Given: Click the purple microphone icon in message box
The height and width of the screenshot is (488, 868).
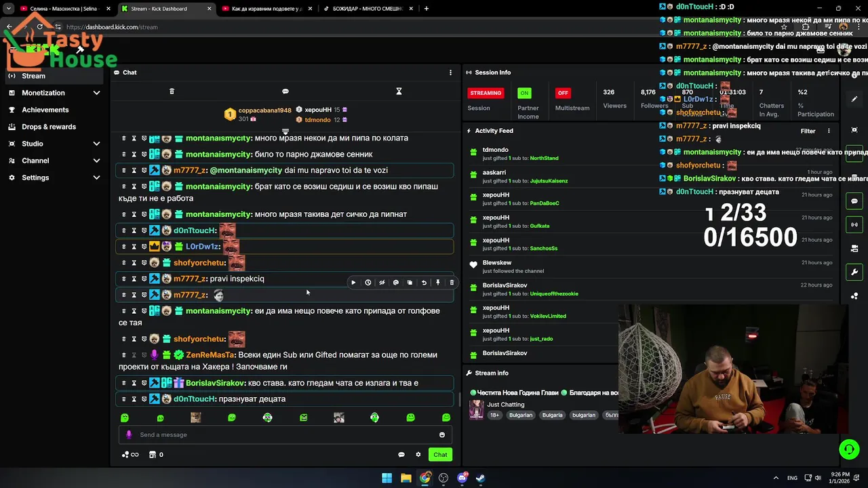Looking at the screenshot, I should click(x=129, y=435).
